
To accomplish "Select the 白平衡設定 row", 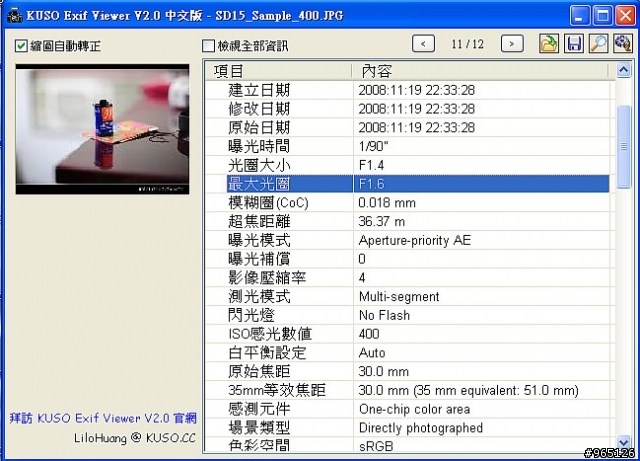I will point(408,353).
